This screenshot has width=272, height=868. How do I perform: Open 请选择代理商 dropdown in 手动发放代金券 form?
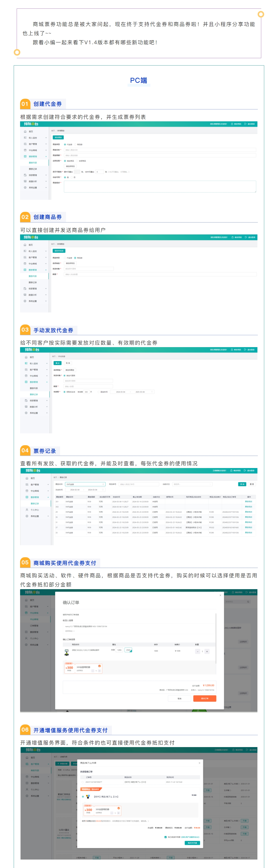coord(88,381)
